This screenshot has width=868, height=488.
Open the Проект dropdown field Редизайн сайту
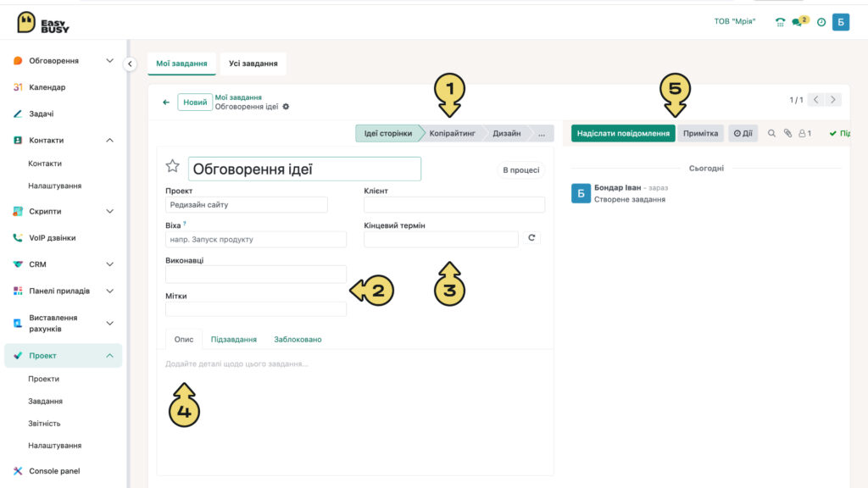point(247,205)
